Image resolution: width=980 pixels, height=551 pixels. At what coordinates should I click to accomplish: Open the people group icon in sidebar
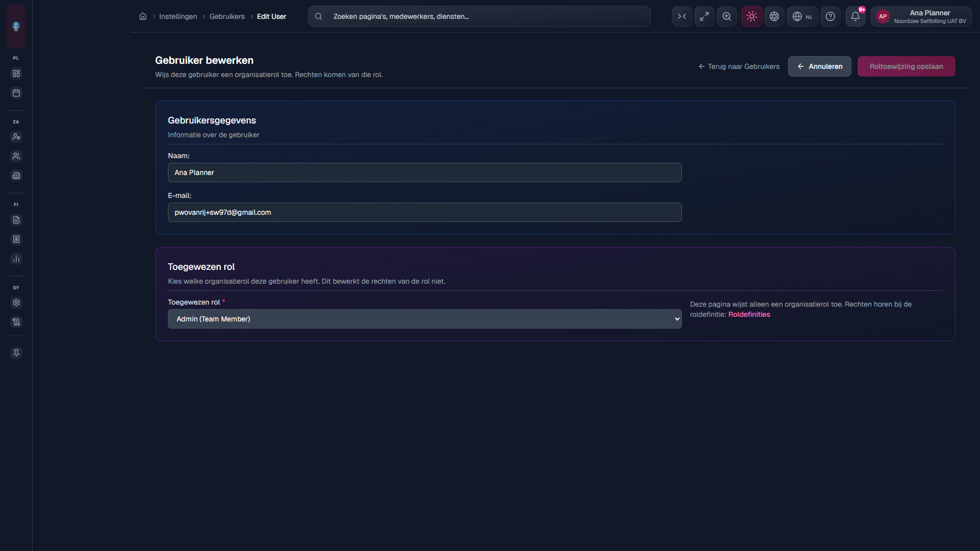point(16,156)
